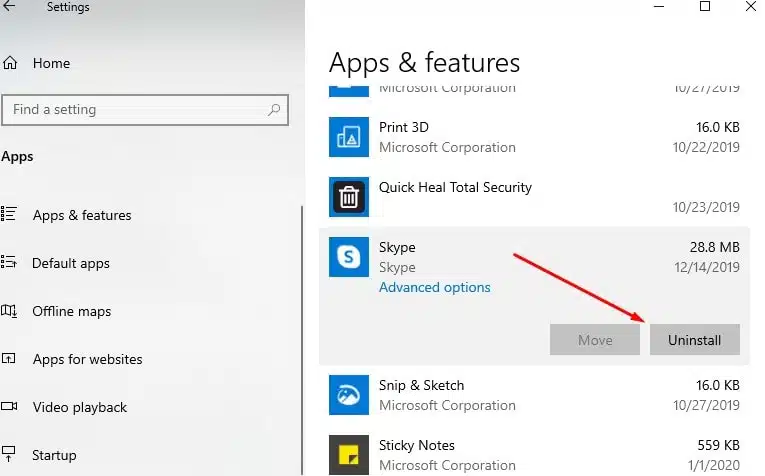
Task: Click the Offline maps sidebar icon
Action: pos(9,310)
